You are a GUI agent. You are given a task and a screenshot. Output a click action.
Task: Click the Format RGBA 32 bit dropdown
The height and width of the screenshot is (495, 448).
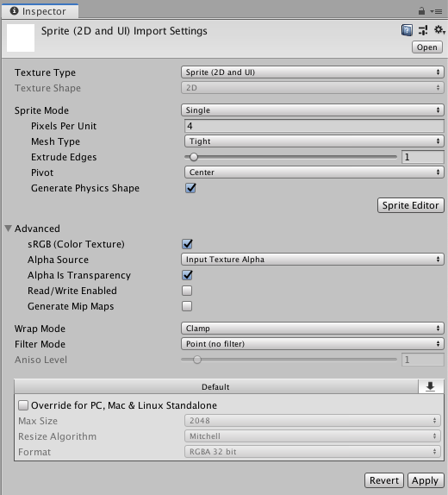tap(313, 452)
